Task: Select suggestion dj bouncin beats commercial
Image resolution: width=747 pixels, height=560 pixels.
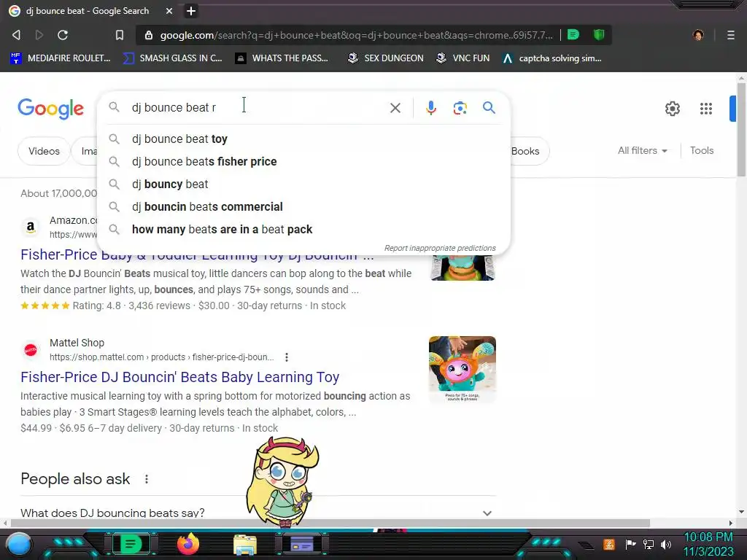Action: (303, 206)
